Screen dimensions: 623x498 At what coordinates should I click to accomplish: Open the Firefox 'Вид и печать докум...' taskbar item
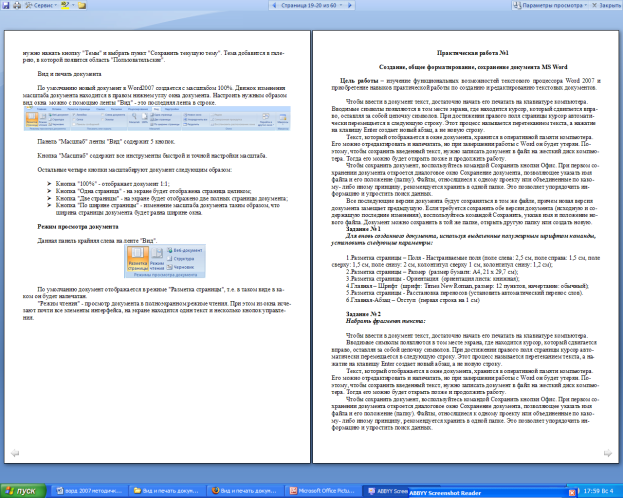(246, 491)
